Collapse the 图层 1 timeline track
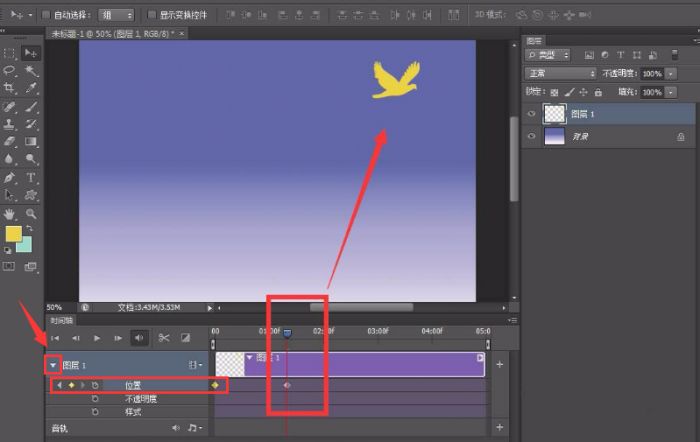The height and width of the screenshot is (442, 700). 52,365
